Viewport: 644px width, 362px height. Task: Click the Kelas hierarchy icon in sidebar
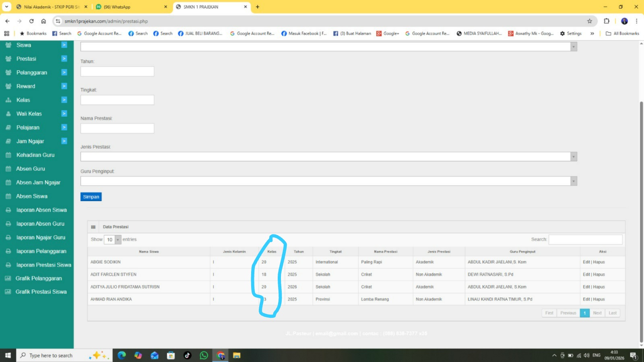click(8, 100)
